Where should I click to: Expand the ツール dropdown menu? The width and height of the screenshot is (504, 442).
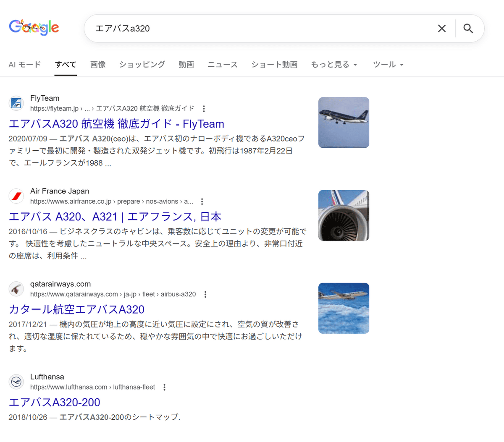click(x=388, y=65)
